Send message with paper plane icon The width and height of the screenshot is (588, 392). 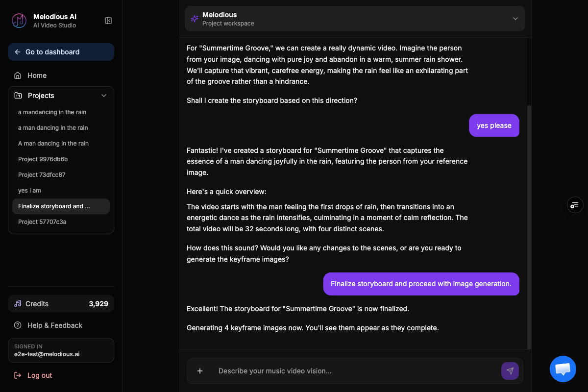(510, 371)
